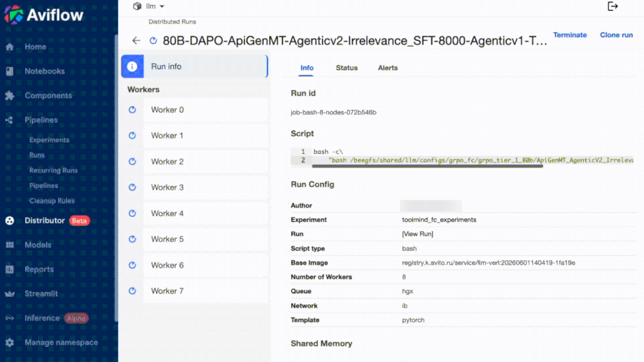Click experiment value toolmind_fc_experiments

click(x=439, y=220)
